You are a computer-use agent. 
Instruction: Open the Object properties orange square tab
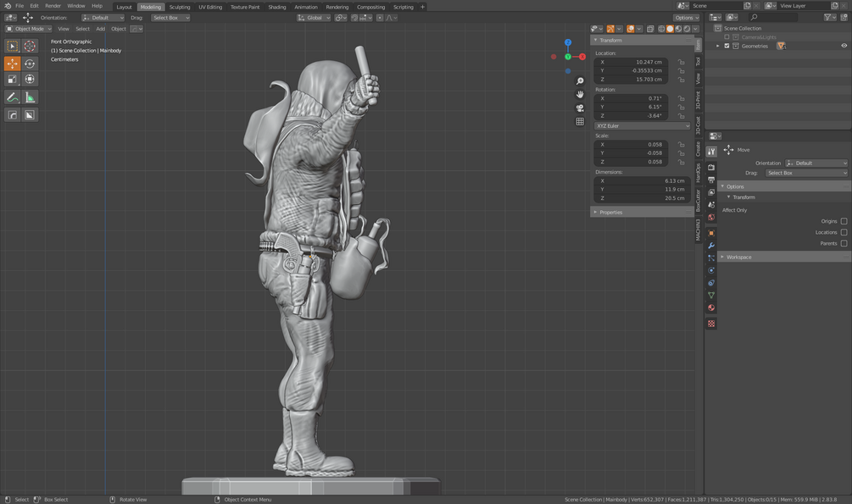(x=711, y=233)
